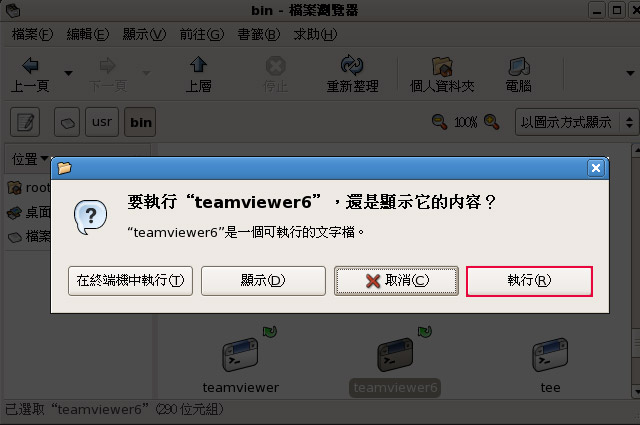640x425 pixels.
Task: Open the 以圖示方式顯示 view mode combo box
Action: (x=576, y=122)
